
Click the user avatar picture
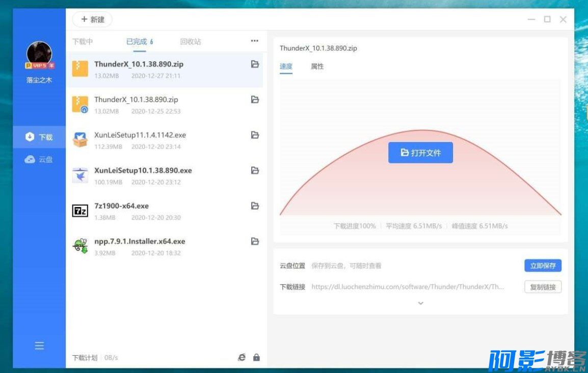39,54
